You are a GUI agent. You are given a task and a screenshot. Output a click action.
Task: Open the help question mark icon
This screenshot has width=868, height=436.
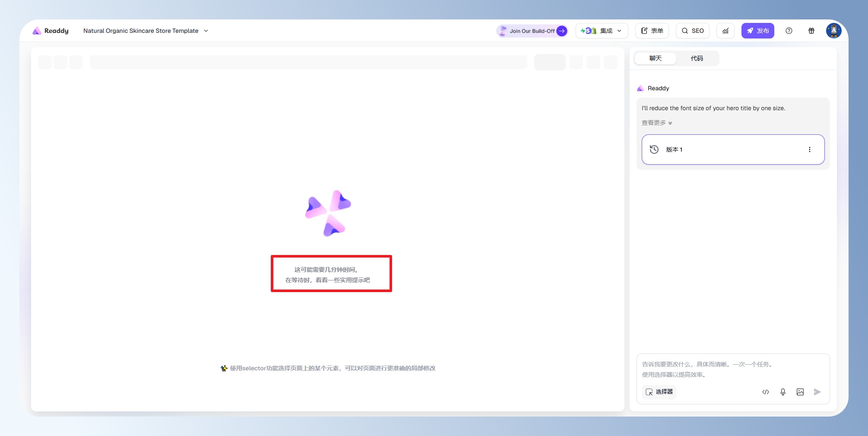[789, 31]
